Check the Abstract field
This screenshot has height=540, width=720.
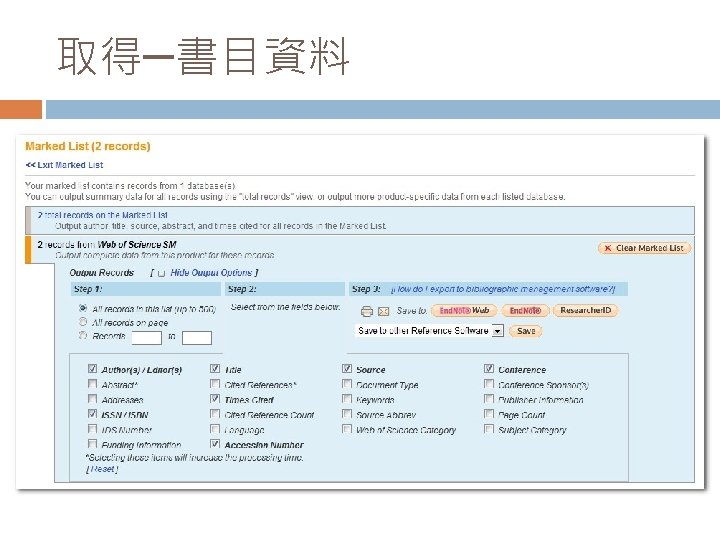click(92, 384)
